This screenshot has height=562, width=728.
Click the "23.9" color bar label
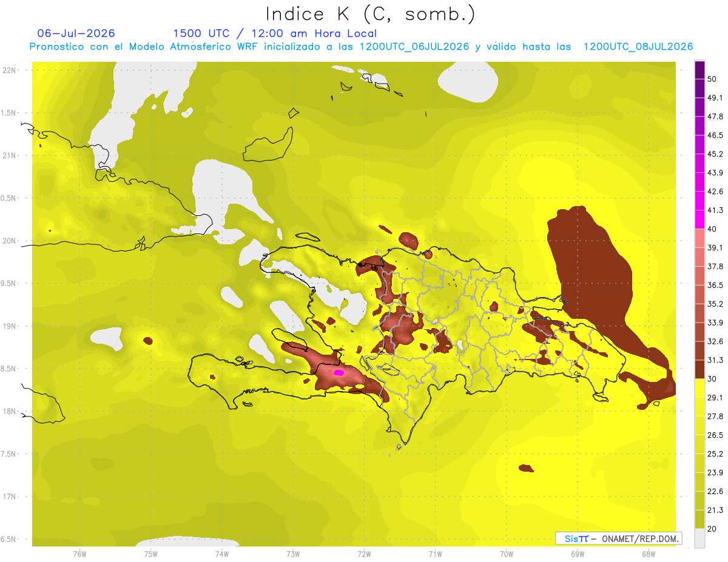point(715,473)
